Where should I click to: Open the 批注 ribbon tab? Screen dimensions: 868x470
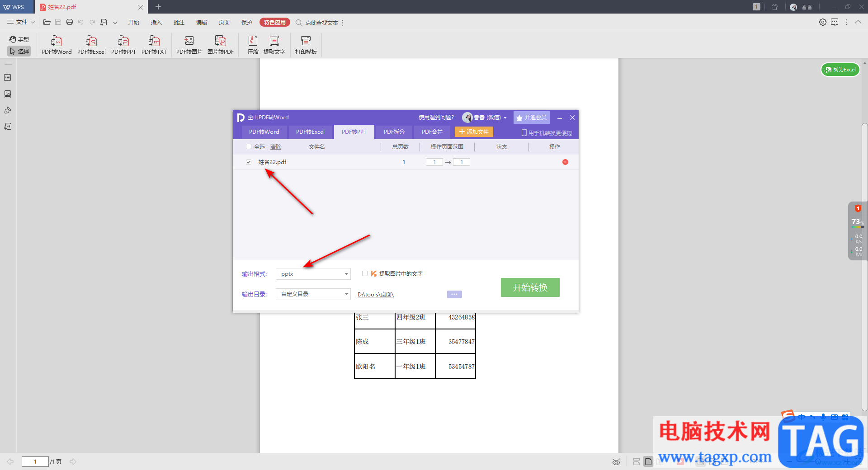[x=179, y=22]
